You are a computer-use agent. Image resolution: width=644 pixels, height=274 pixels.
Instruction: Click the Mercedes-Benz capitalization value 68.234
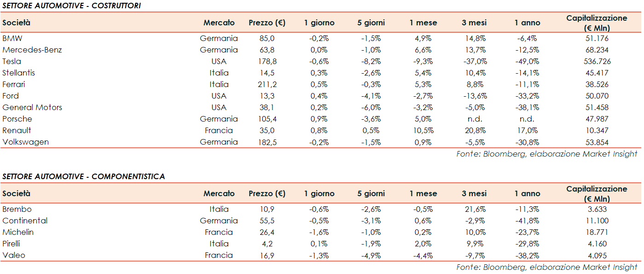click(x=597, y=50)
